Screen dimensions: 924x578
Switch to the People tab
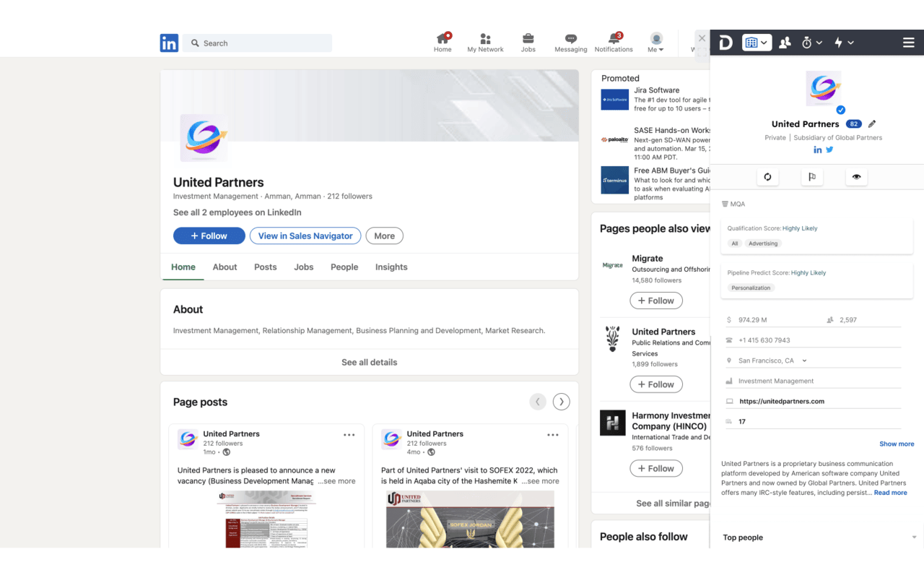[344, 267]
